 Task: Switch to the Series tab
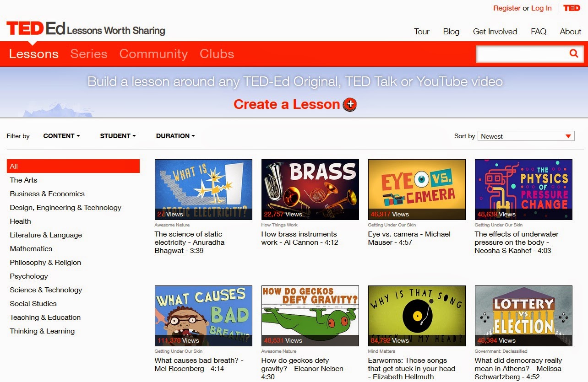[x=88, y=54]
